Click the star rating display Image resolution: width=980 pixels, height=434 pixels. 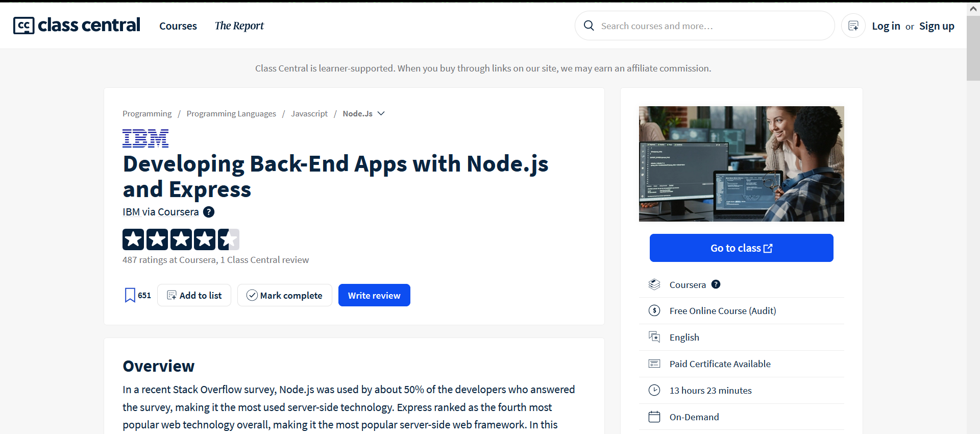click(181, 239)
